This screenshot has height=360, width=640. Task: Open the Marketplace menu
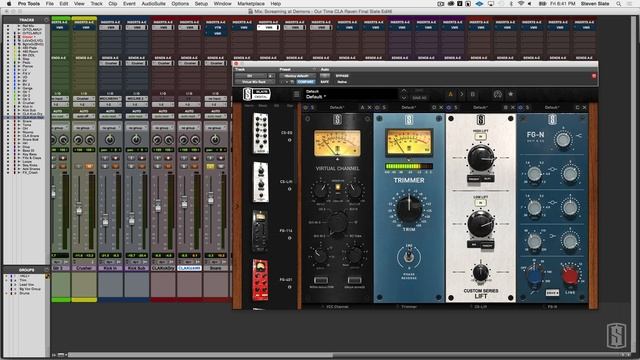pyautogui.click(x=251, y=4)
